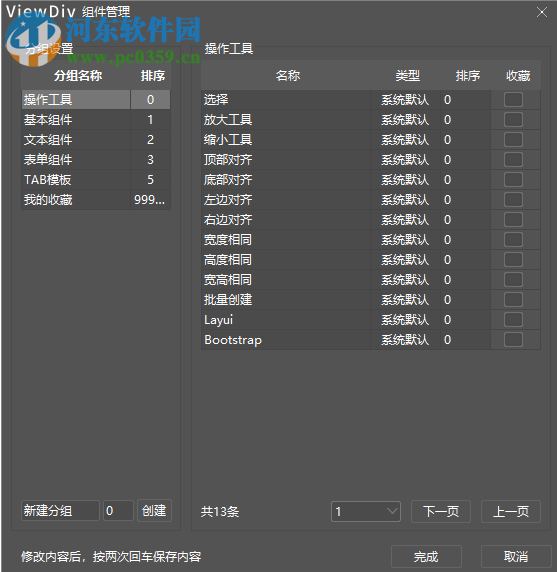Click the 创建 button
The image size is (557, 572).
(154, 511)
